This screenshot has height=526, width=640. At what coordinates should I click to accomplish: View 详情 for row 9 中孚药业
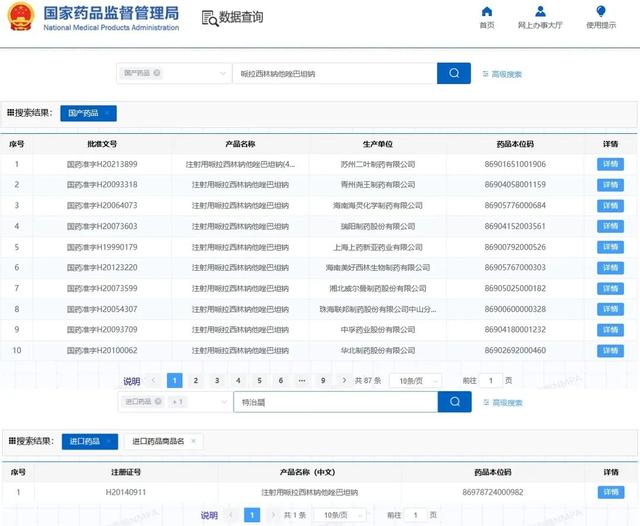[610, 330]
